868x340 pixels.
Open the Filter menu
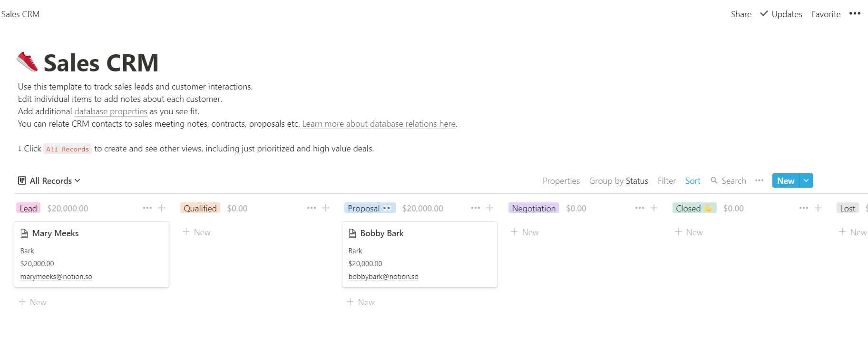click(666, 181)
